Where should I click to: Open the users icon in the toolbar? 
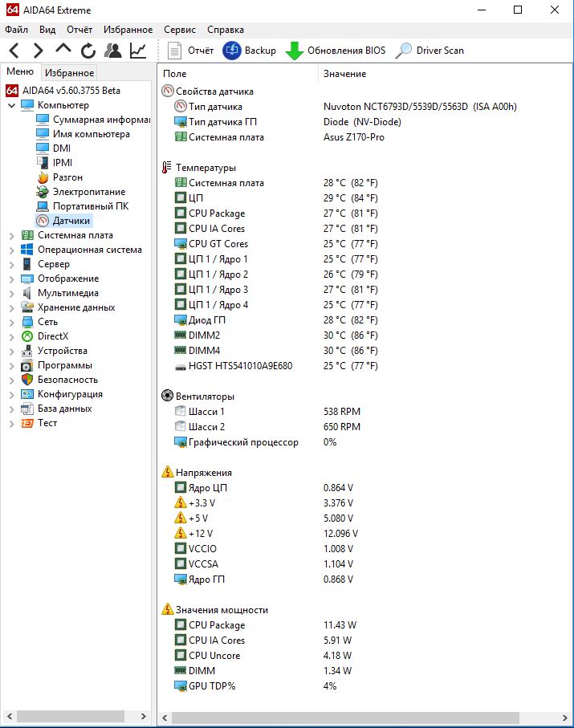click(x=113, y=50)
